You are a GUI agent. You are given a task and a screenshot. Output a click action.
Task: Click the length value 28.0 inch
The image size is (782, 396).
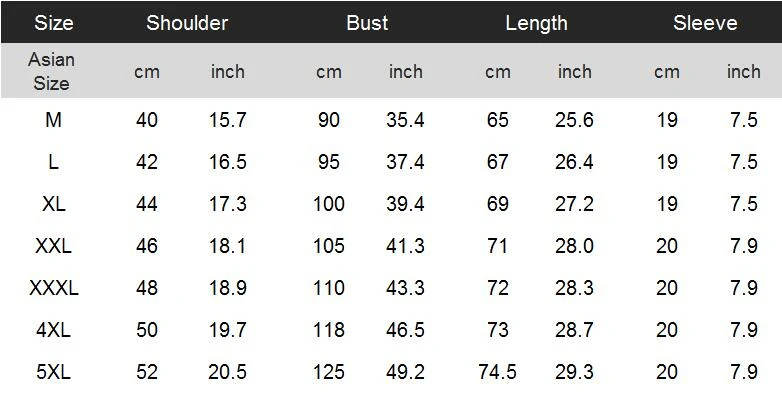point(574,245)
